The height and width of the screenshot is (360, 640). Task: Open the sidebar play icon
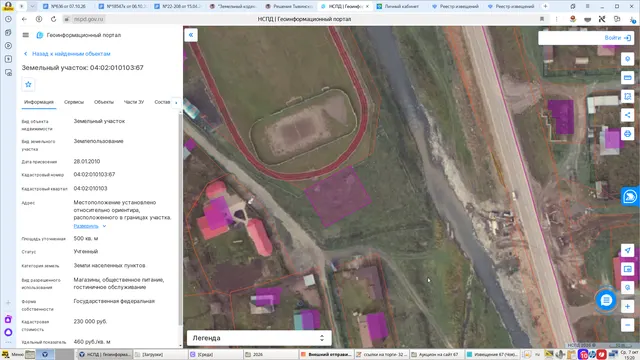point(8,46)
